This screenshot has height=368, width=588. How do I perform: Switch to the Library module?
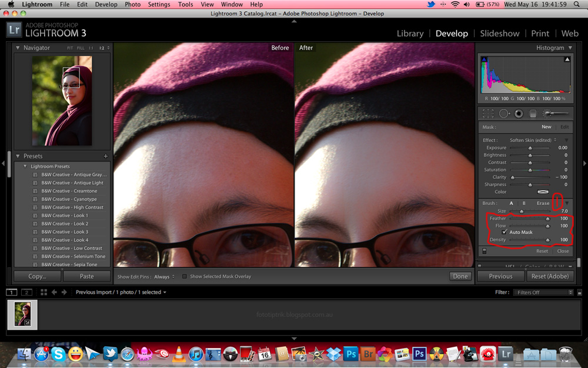(410, 34)
